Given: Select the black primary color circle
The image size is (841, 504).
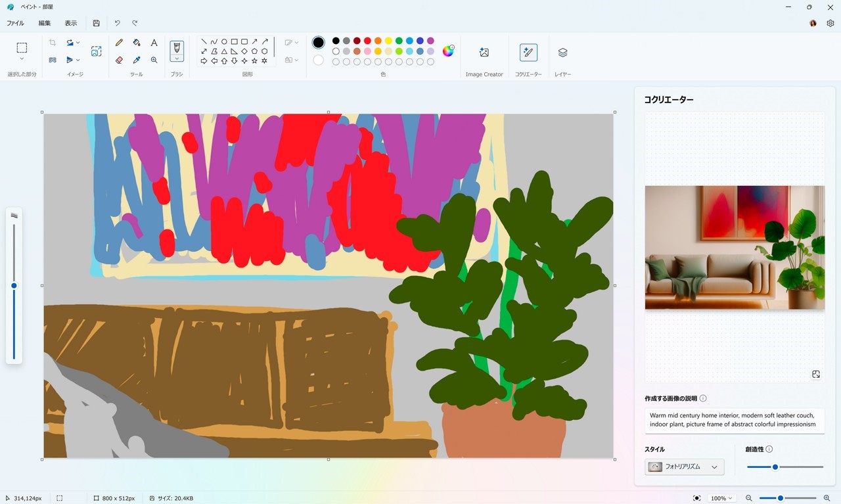Looking at the screenshot, I should click(x=319, y=43).
